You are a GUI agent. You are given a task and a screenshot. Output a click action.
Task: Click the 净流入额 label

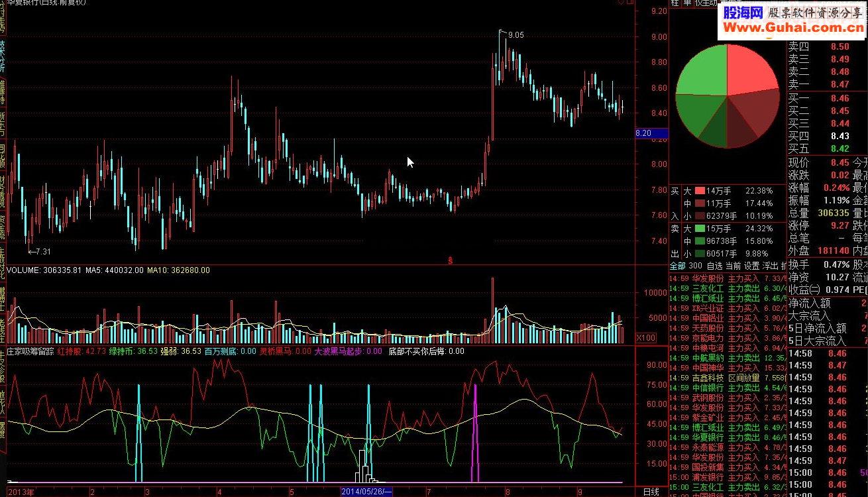[809, 304]
